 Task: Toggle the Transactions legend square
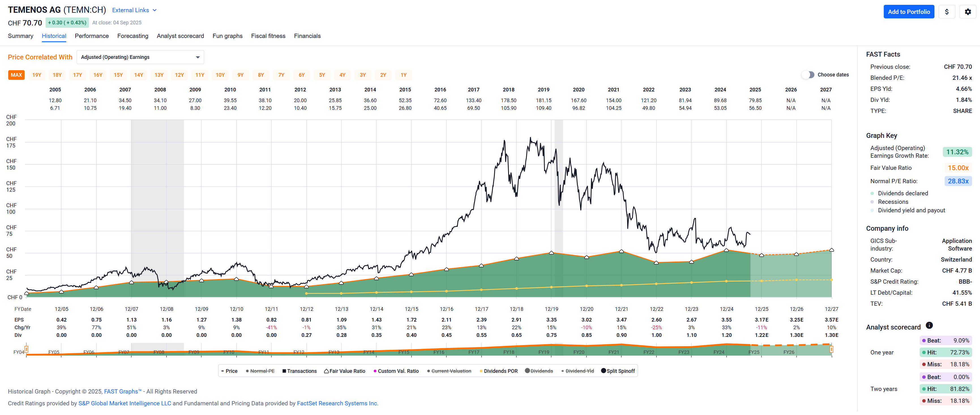pyautogui.click(x=284, y=371)
